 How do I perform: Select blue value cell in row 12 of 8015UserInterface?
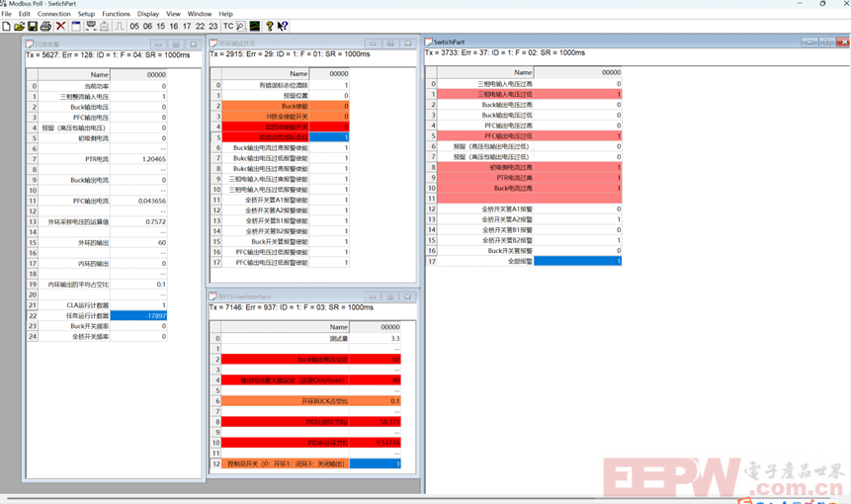click(376, 463)
